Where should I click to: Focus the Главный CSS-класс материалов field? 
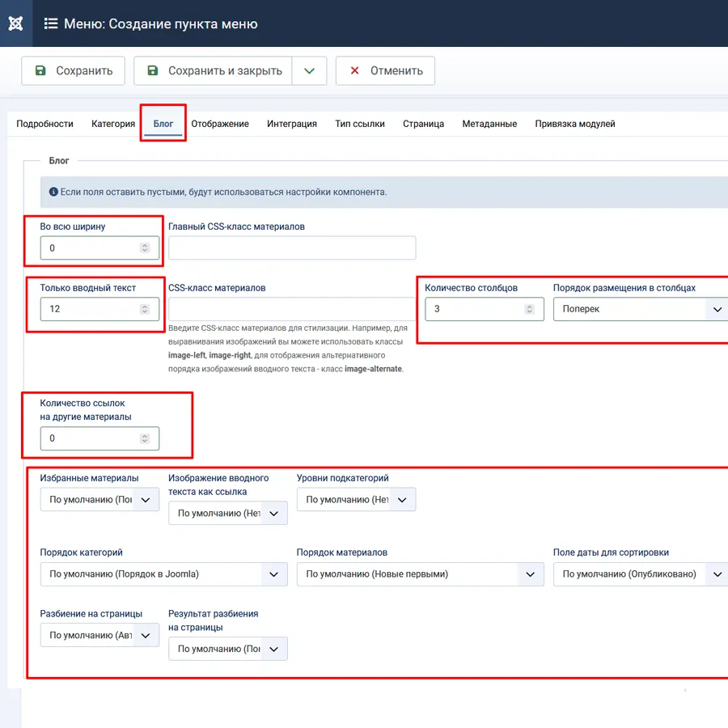(x=292, y=248)
